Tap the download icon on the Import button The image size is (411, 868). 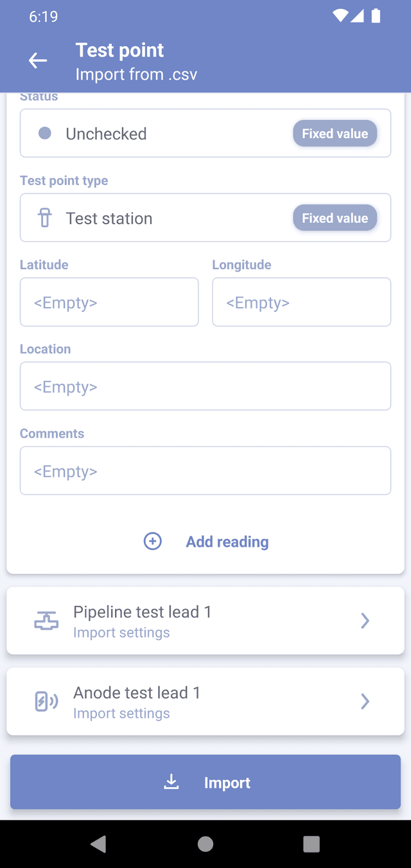[x=171, y=782]
